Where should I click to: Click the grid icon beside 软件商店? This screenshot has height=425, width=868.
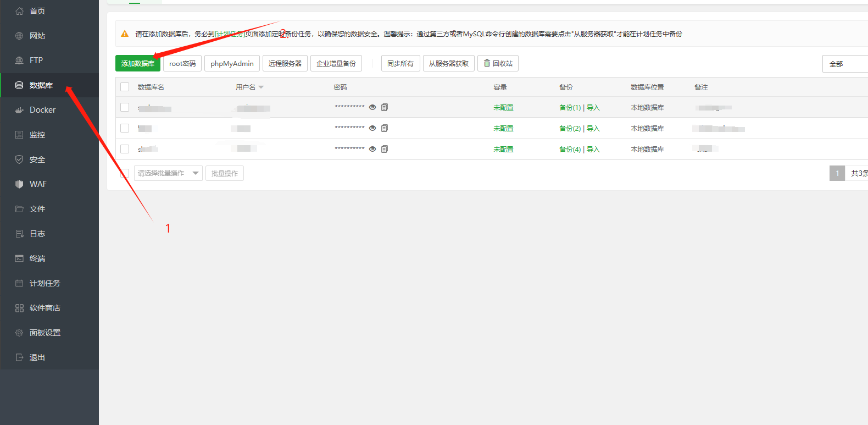pos(19,308)
